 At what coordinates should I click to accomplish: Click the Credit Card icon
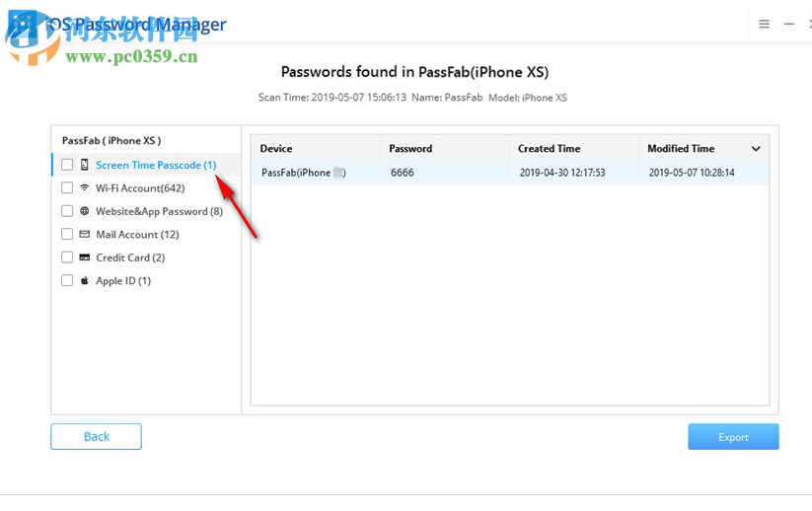click(x=85, y=257)
